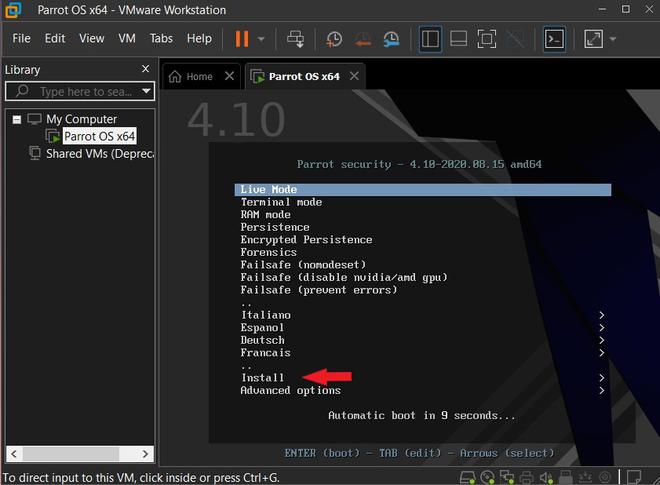Select Forensics boot entry
Image resolution: width=660 pixels, height=485 pixels.
click(x=269, y=253)
